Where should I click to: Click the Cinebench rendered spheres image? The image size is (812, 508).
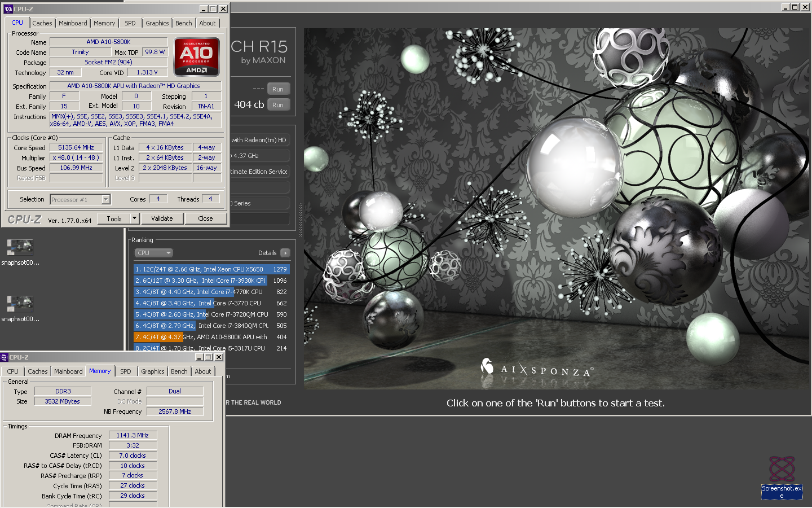[x=557, y=208]
